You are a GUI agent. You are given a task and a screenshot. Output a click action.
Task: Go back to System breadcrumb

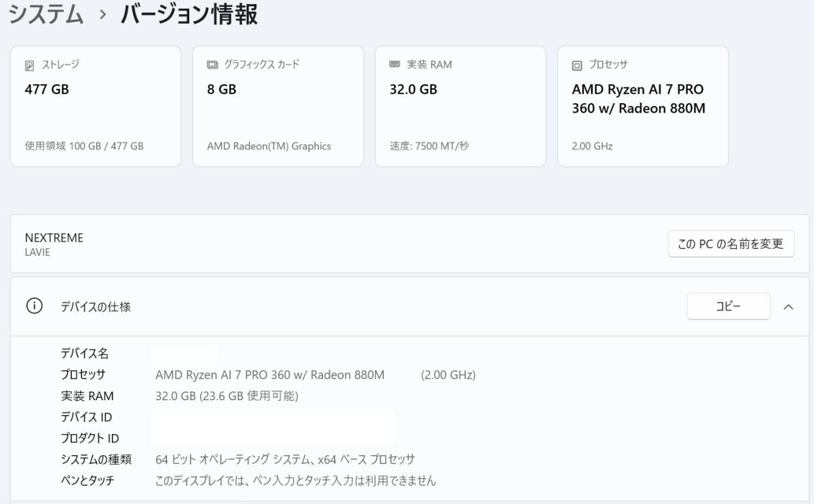click(46, 15)
